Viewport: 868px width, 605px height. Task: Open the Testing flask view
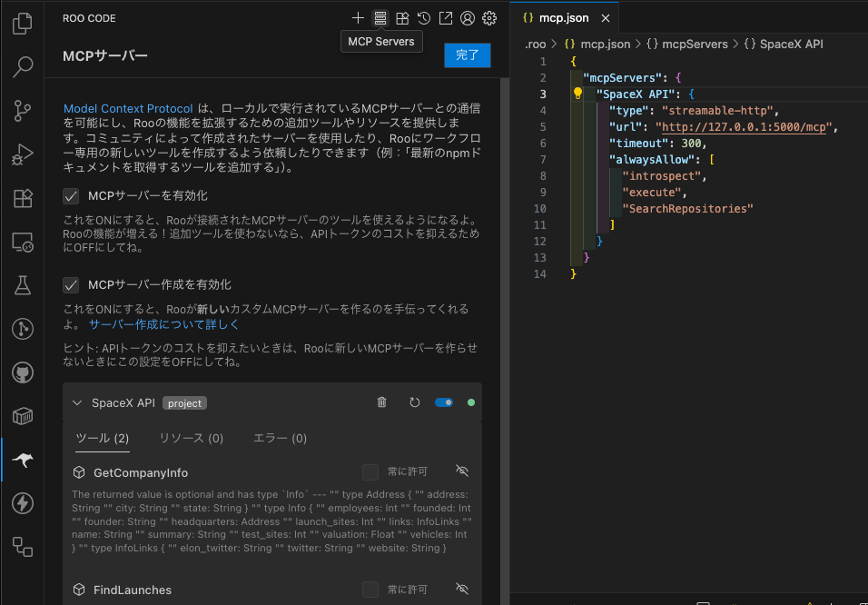point(22,285)
